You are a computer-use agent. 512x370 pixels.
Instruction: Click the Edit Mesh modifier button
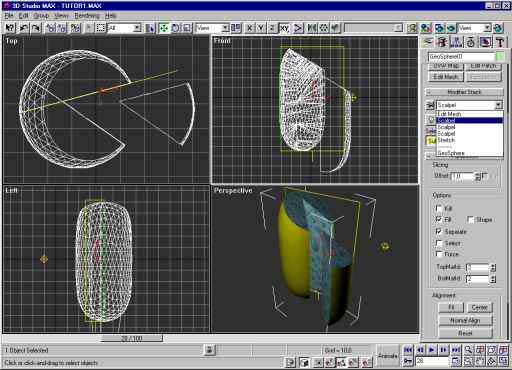click(x=446, y=77)
